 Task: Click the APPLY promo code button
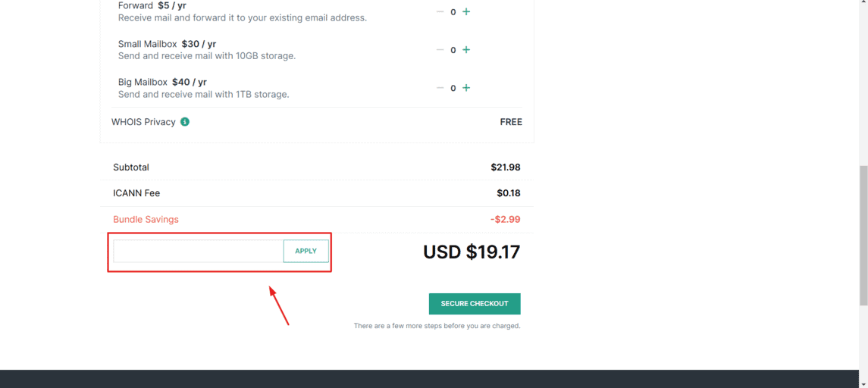click(306, 252)
